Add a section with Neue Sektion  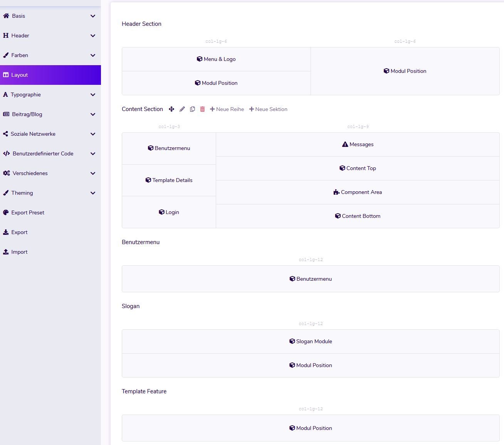click(x=268, y=109)
